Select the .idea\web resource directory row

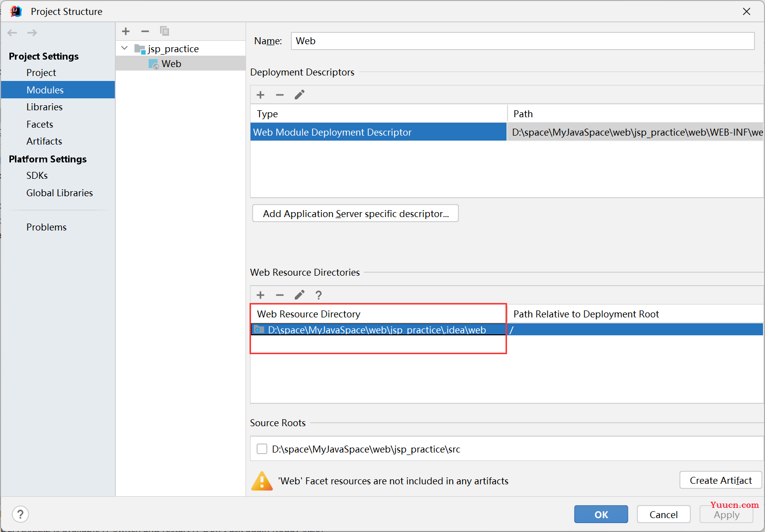tap(378, 329)
